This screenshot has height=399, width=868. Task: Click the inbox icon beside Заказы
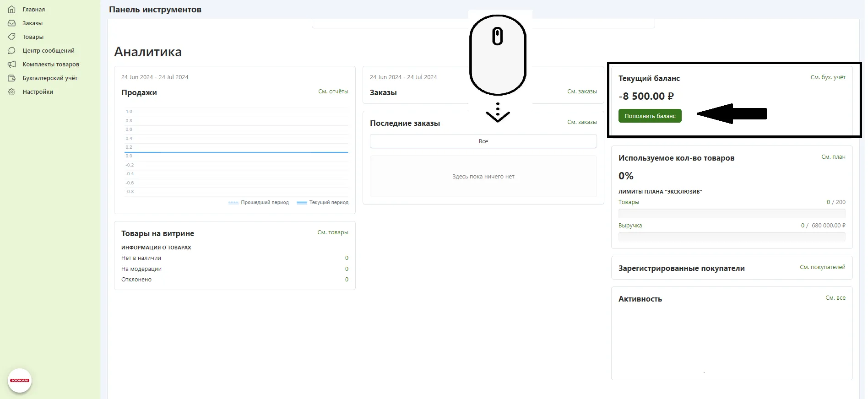(12, 23)
